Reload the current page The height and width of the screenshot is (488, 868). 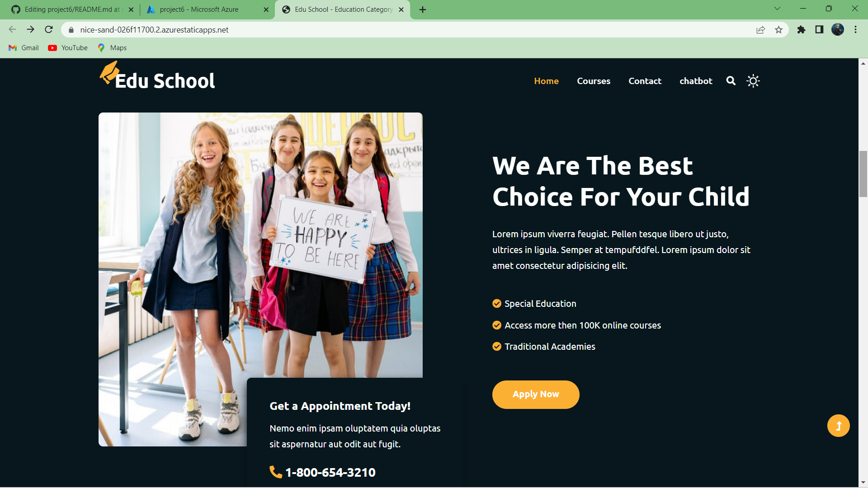[x=49, y=30]
